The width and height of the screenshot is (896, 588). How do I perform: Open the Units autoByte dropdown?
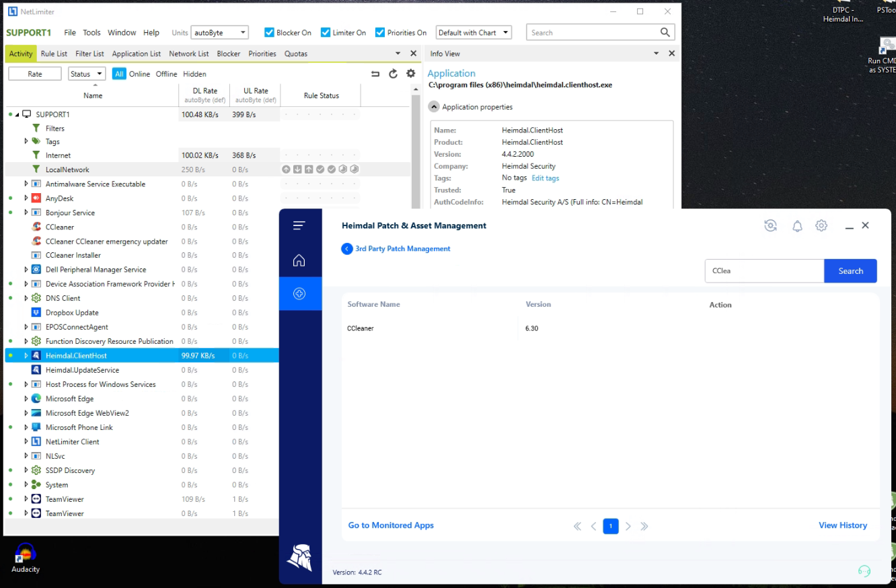[x=220, y=32]
